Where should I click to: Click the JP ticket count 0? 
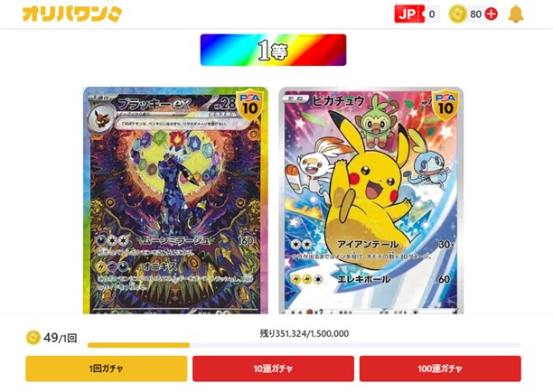pos(432,14)
